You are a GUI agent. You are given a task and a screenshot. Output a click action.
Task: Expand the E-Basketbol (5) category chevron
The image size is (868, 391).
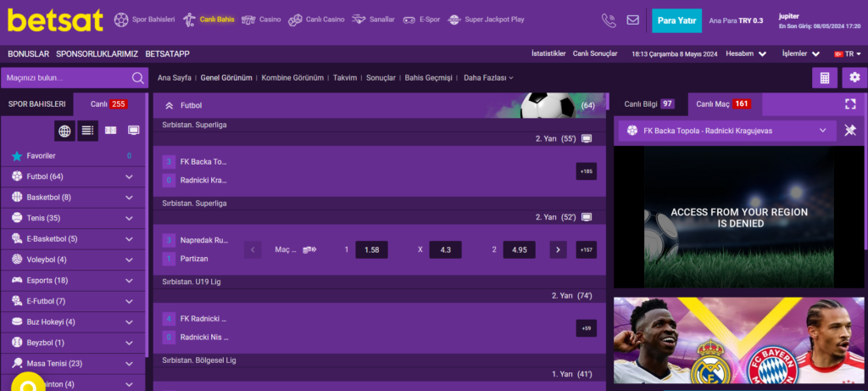coord(129,239)
